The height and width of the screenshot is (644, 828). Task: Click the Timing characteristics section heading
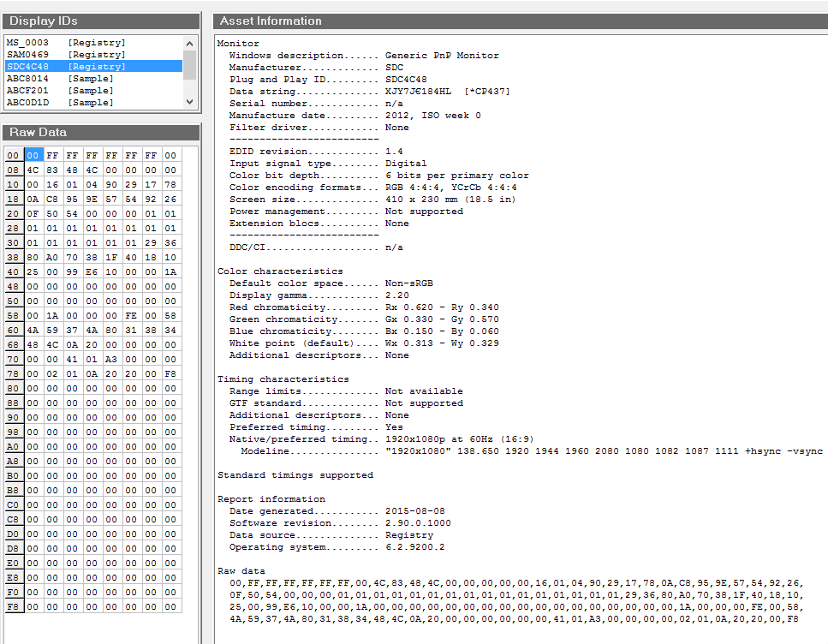(x=283, y=379)
